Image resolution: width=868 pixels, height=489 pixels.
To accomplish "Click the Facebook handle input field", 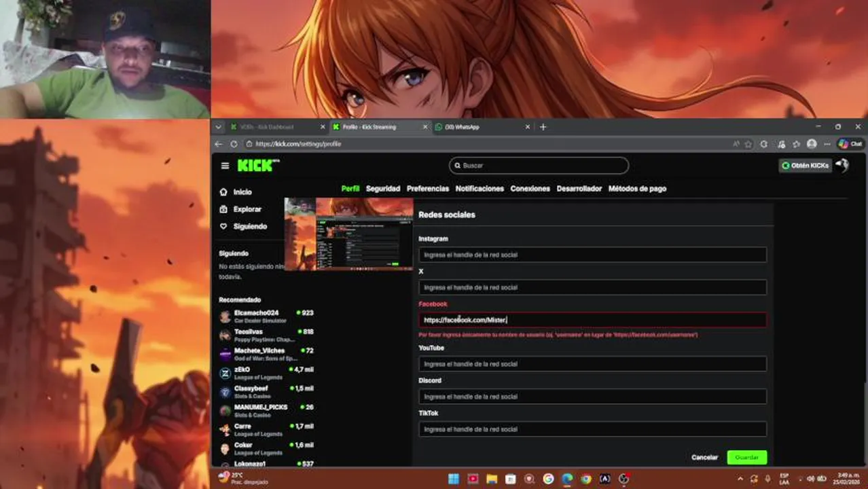I will tap(592, 320).
